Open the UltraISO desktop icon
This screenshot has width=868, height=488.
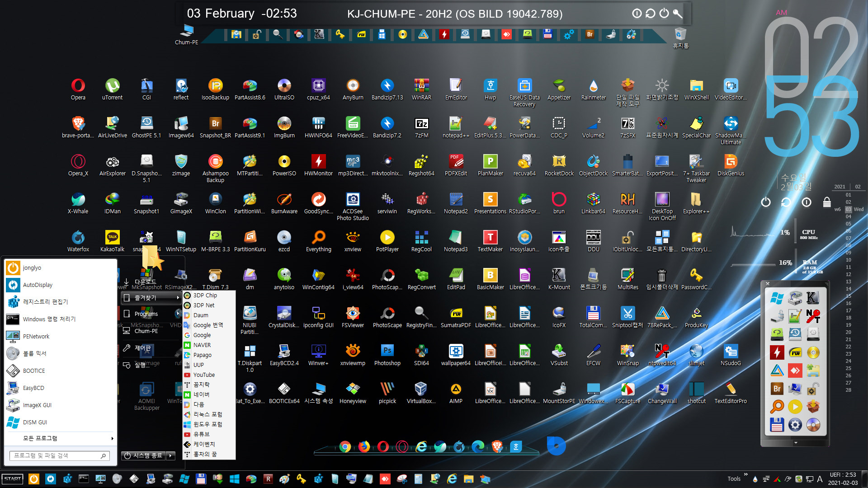(x=284, y=89)
